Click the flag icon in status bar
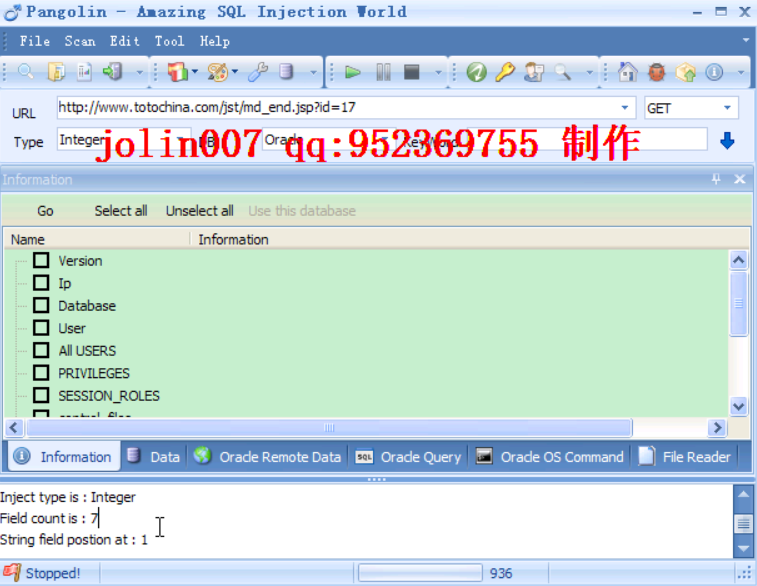The height and width of the screenshot is (586, 757). pyautogui.click(x=12, y=572)
